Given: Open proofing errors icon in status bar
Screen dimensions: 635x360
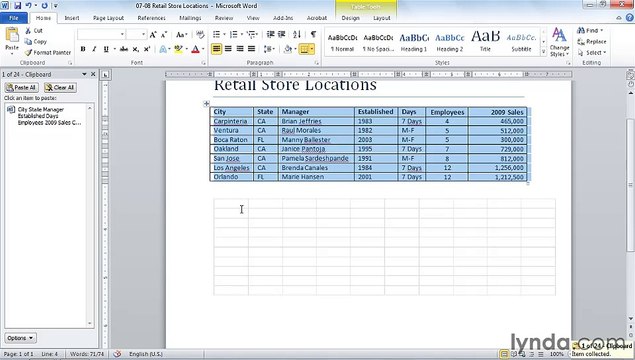Looking at the screenshot, I should point(117,354).
